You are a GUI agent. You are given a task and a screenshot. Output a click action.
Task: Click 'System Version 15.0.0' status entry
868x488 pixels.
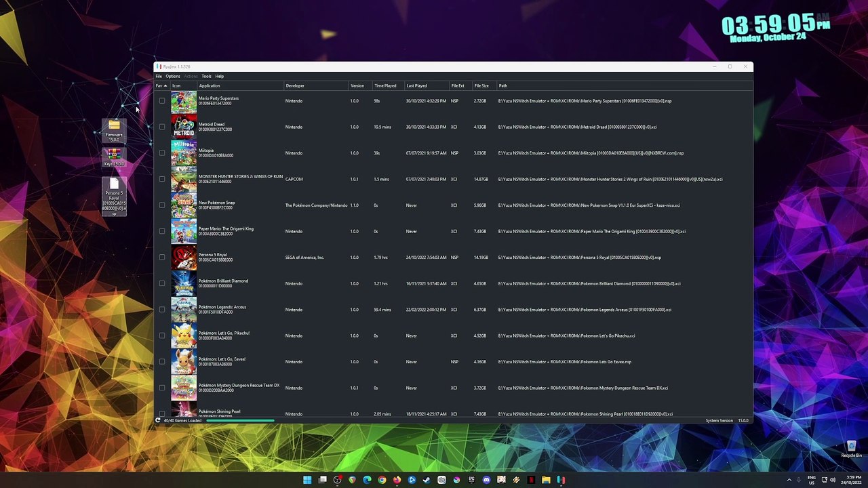pos(727,421)
